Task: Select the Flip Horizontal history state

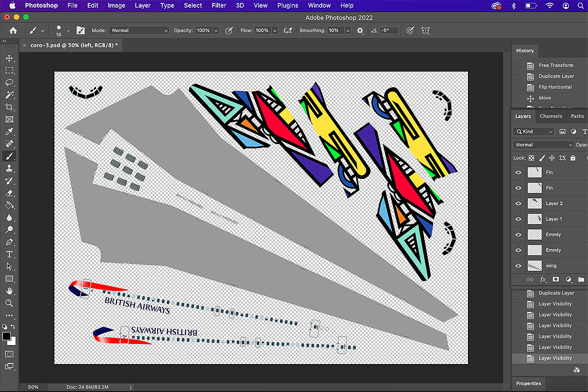Action: [x=555, y=87]
